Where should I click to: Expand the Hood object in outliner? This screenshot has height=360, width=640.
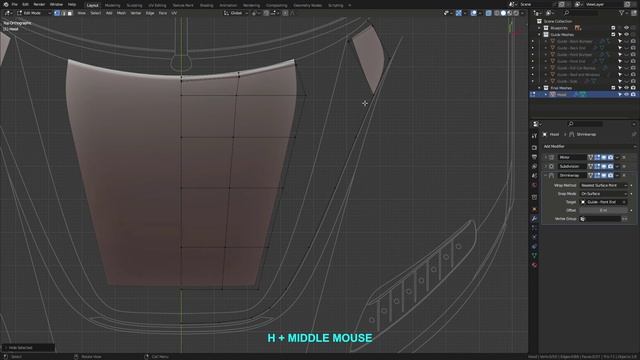point(546,94)
